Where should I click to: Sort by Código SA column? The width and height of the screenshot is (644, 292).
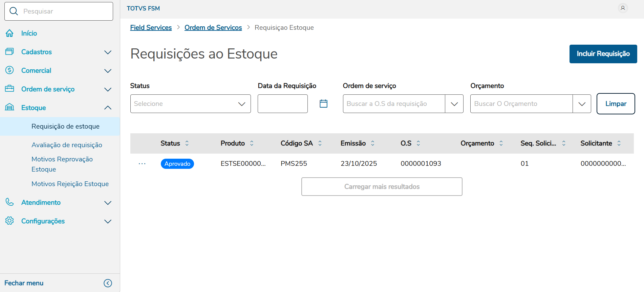(x=320, y=143)
